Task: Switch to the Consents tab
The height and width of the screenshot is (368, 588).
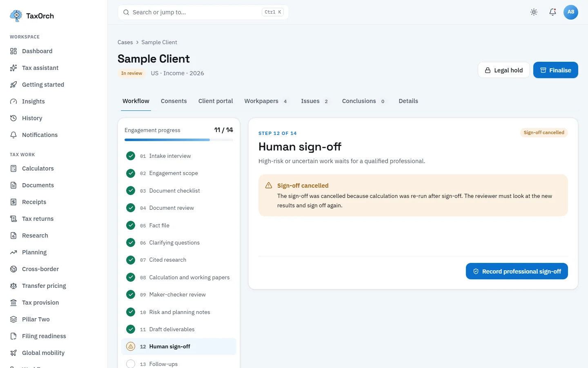Action: coord(174,101)
